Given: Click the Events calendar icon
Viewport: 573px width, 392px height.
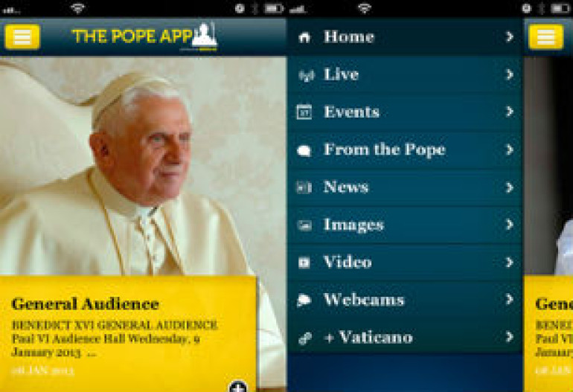Looking at the screenshot, I should coord(304,112).
